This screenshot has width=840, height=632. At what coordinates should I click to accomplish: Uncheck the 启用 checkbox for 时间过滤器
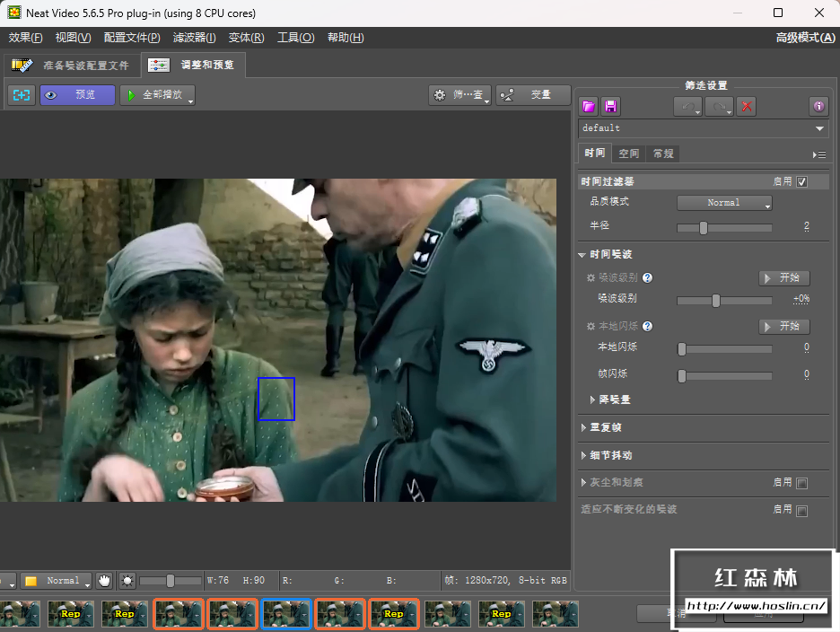pyautogui.click(x=801, y=181)
